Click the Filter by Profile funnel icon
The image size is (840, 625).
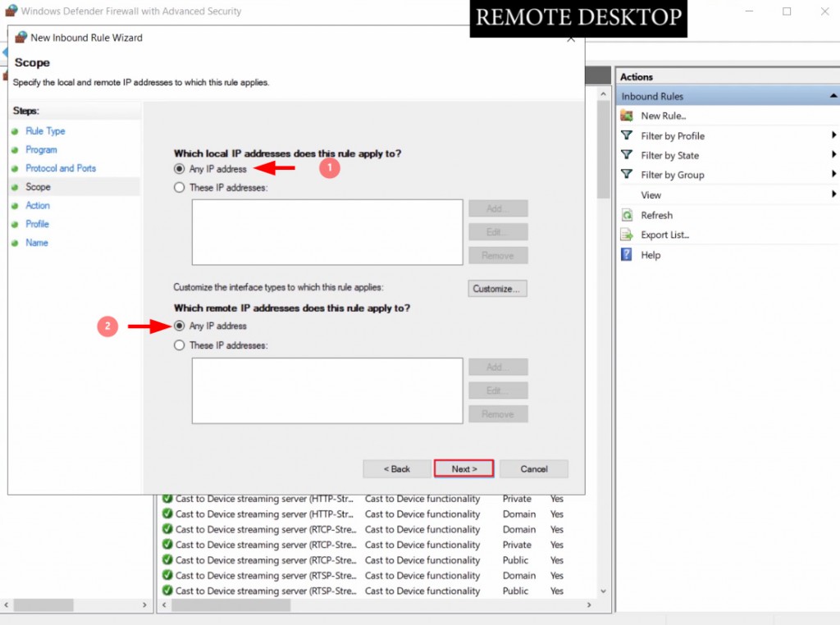click(626, 135)
